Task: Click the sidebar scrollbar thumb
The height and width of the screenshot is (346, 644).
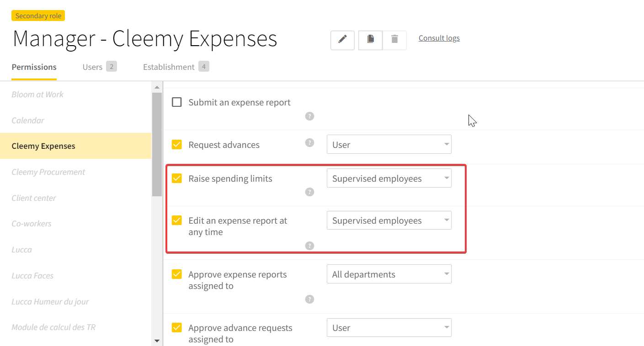Action: point(157,144)
